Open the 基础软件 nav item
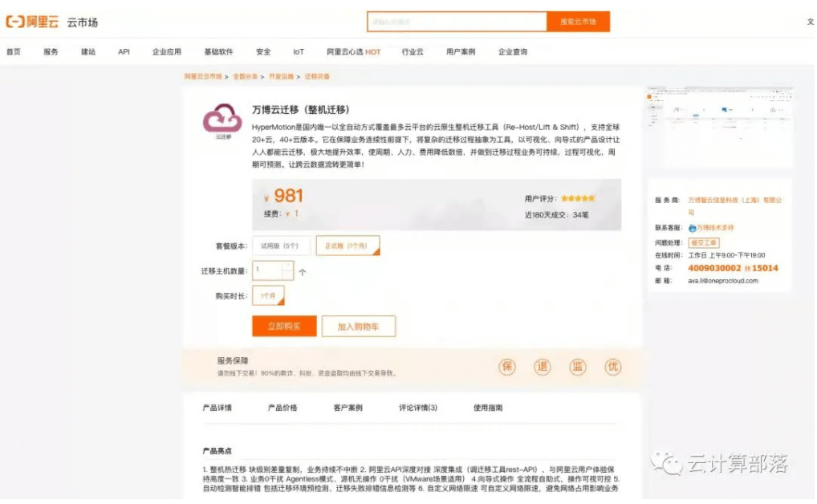 [x=218, y=51]
